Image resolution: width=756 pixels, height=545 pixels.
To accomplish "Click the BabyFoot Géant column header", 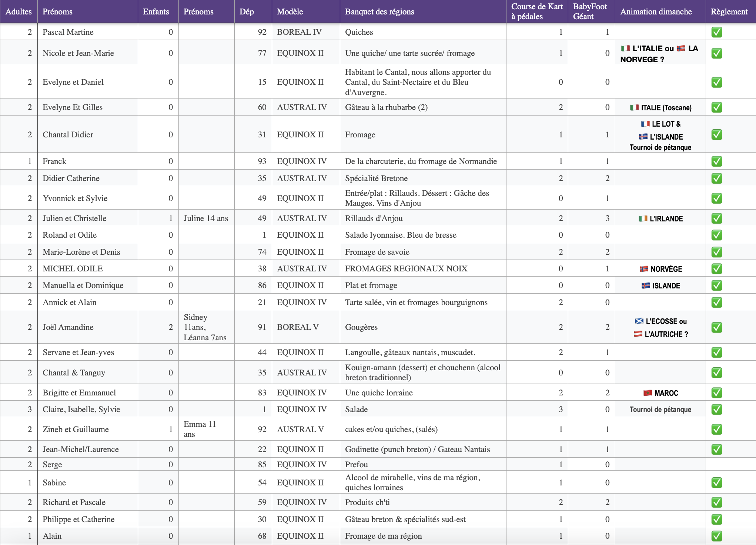I will 592,11.
